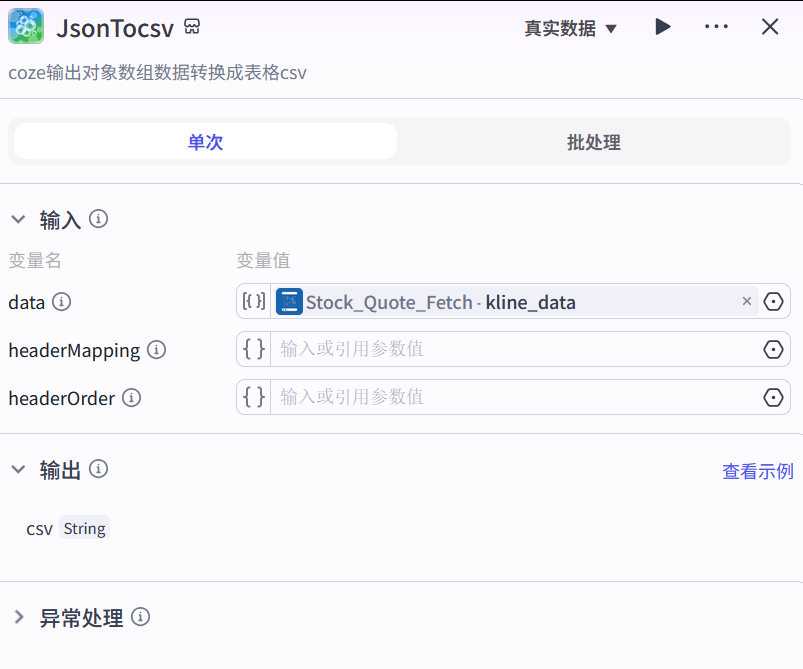The width and height of the screenshot is (803, 669).
Task: Show info for headerMapping variable
Action: 156,350
